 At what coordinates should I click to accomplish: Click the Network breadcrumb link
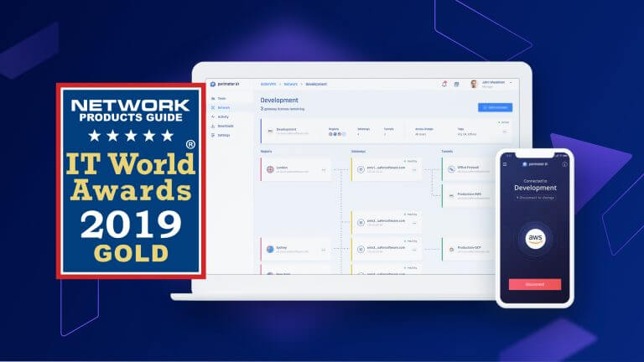tap(290, 84)
